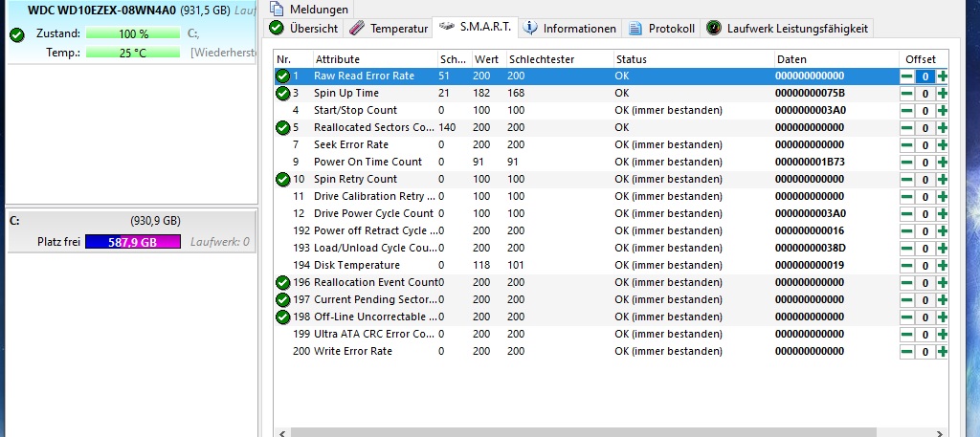Screen dimensions: 980x437
Task: Click green check on Current Pending Sector
Action: pos(282,299)
